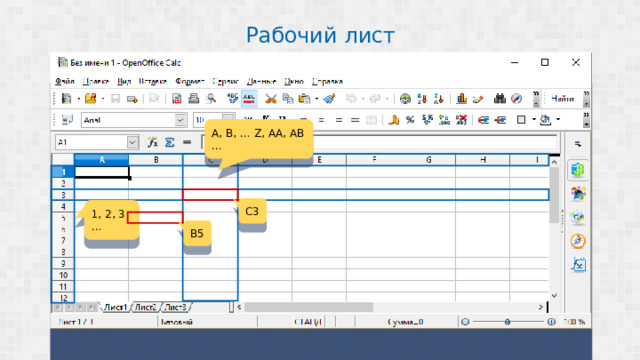Paste from clipboard

304,98
